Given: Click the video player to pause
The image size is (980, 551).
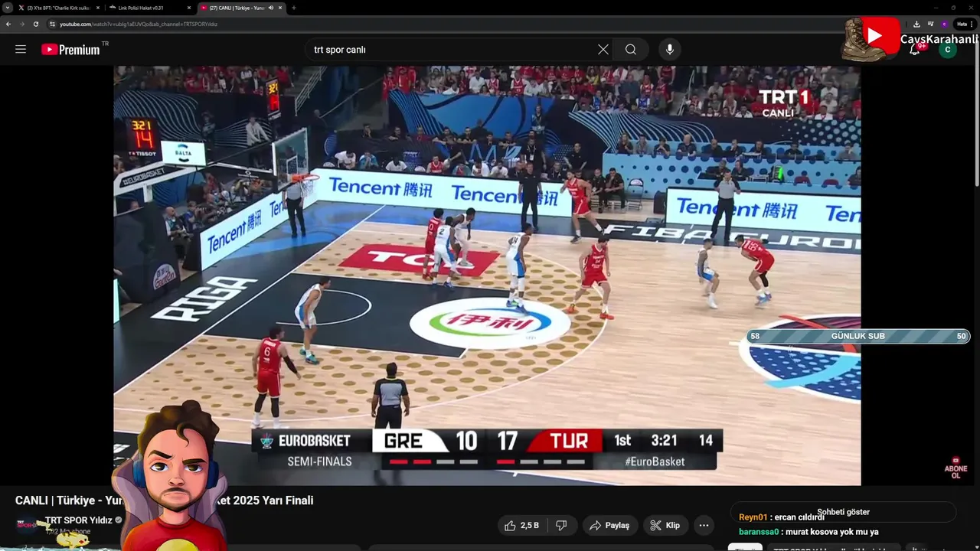Looking at the screenshot, I should 487,275.
